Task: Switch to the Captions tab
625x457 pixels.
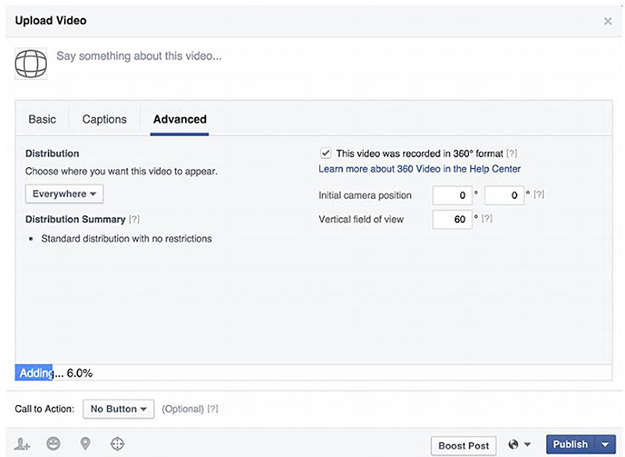Action: [x=104, y=120]
